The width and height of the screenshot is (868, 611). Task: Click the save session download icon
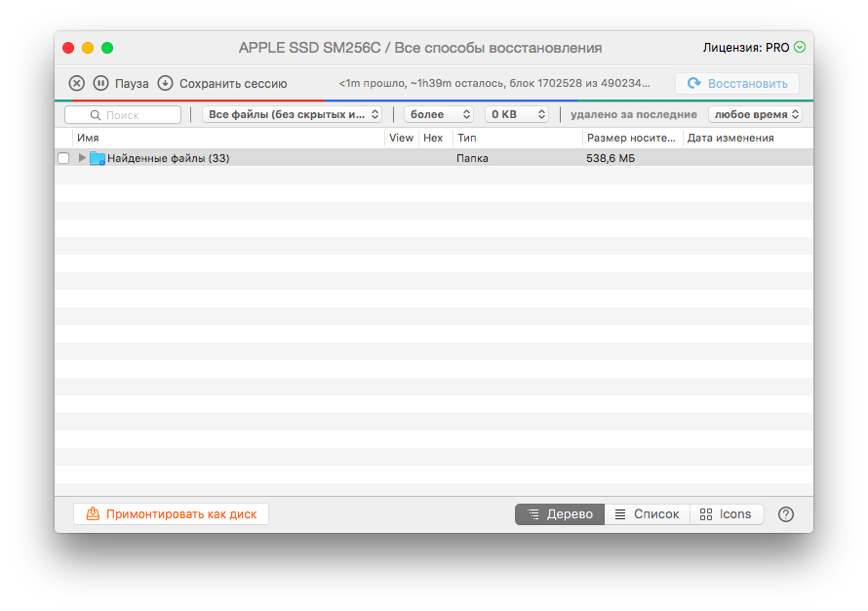tap(165, 83)
